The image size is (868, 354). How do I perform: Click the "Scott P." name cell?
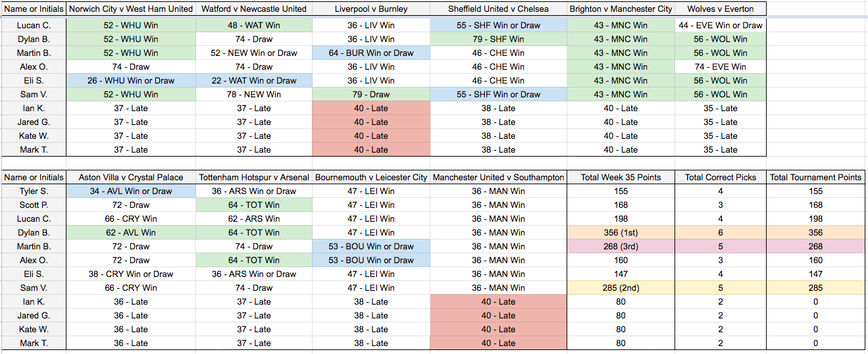point(34,205)
